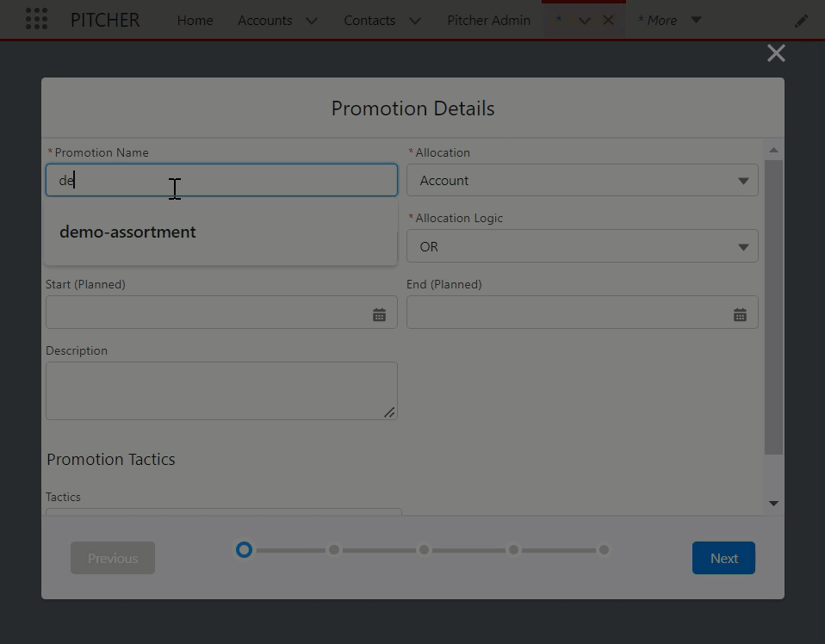Open the More navigation menu
The height and width of the screenshot is (644, 825).
click(x=669, y=21)
